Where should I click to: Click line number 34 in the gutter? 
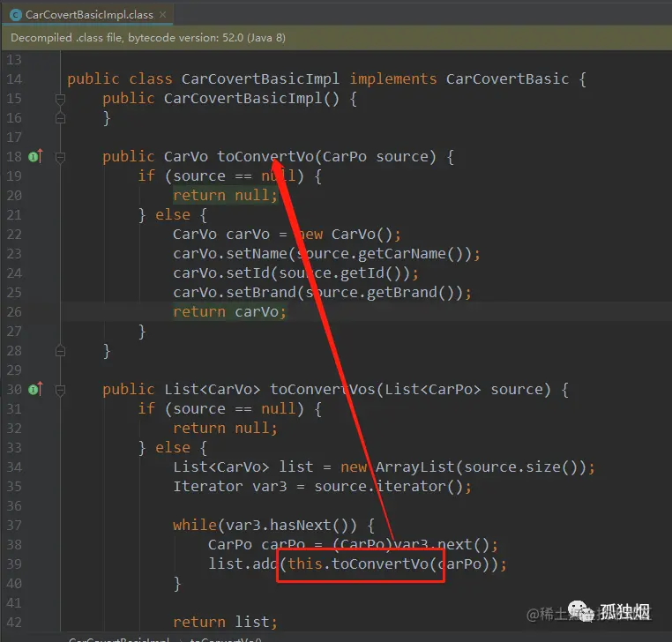click(x=14, y=467)
